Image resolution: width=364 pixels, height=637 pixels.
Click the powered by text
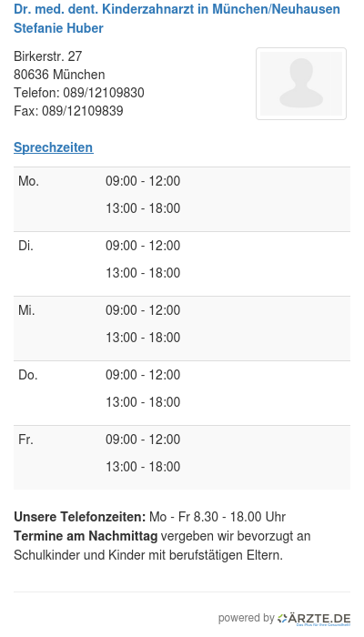pyautogui.click(x=247, y=618)
